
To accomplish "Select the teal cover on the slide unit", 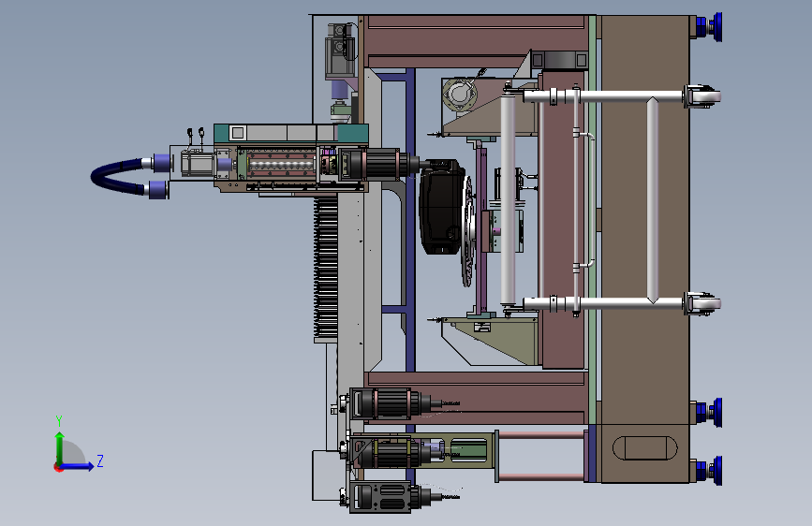I will pyautogui.click(x=290, y=134).
